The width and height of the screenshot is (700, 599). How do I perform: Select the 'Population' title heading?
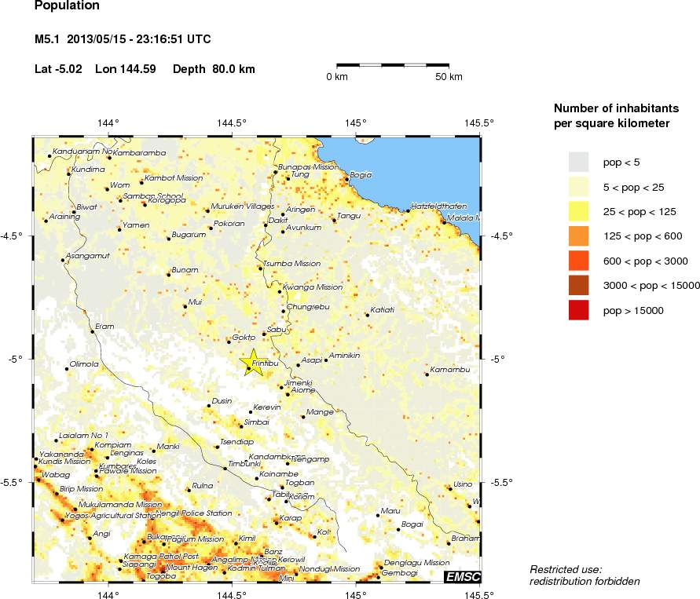click(x=65, y=6)
